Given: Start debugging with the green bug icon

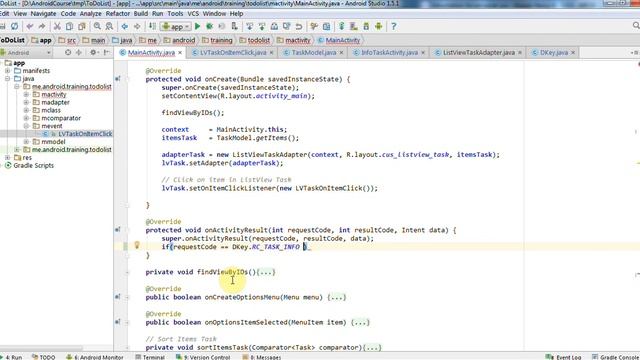Looking at the screenshot, I should (209, 27).
